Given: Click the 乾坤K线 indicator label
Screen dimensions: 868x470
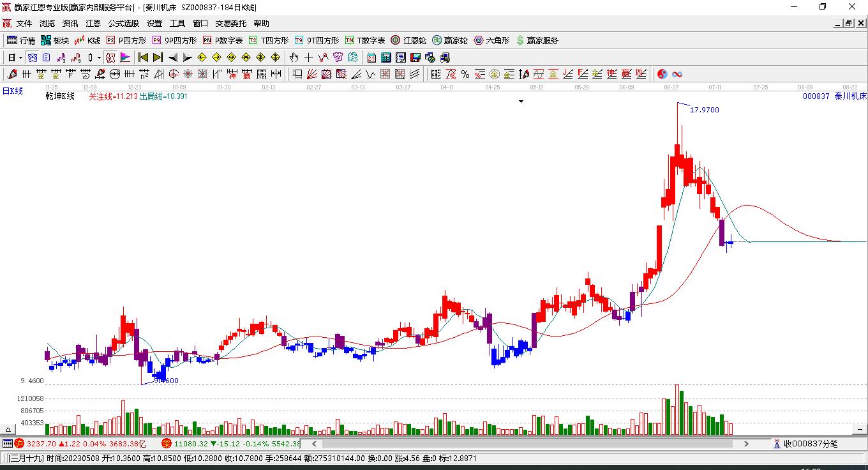Looking at the screenshot, I should pyautogui.click(x=60, y=96).
